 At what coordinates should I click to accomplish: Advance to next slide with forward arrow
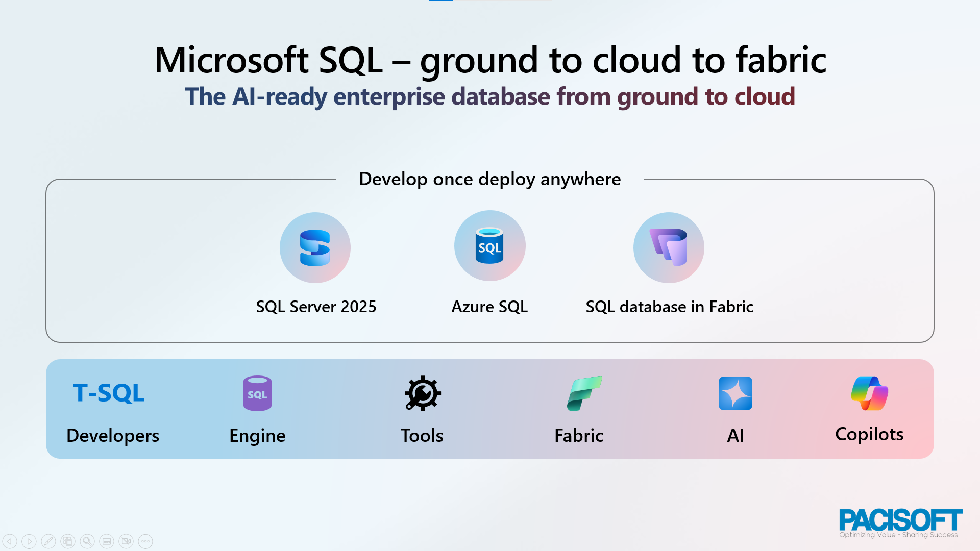[x=29, y=541]
